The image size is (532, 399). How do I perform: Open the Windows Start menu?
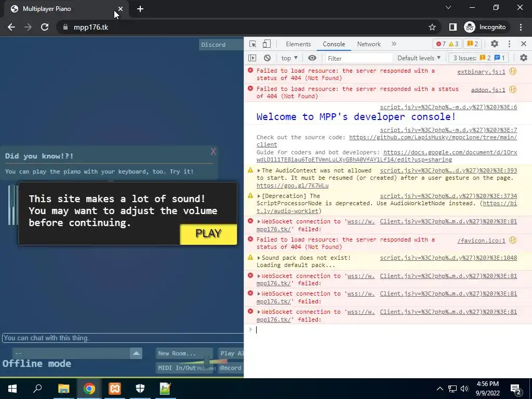12,389
